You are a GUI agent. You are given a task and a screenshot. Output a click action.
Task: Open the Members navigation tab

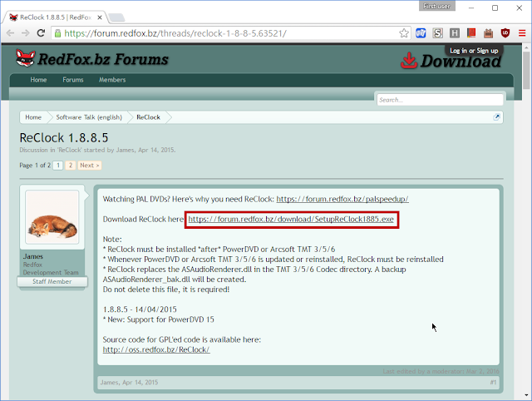(112, 80)
